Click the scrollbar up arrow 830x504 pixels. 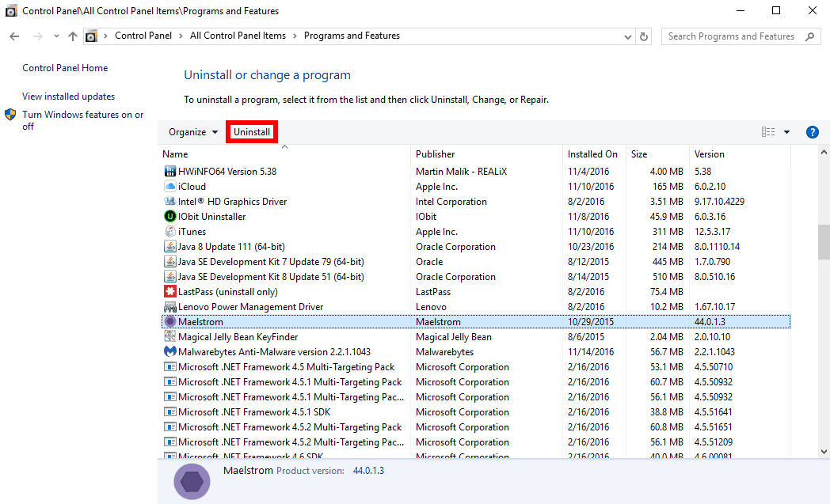click(x=824, y=153)
